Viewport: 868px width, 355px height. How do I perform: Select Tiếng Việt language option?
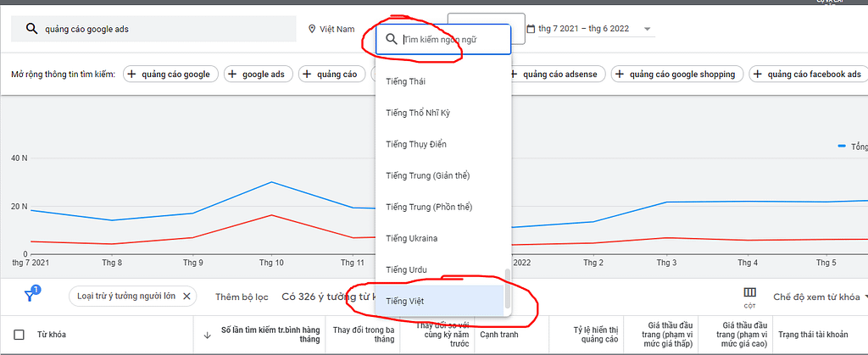tap(440, 301)
